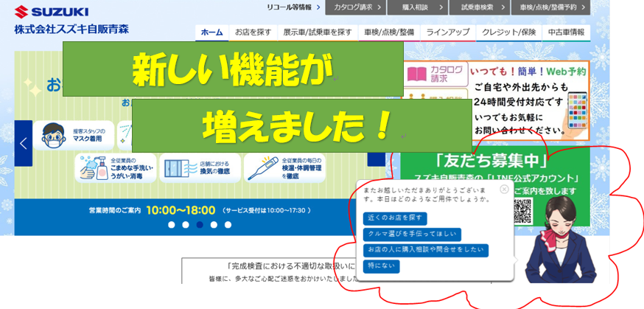Viewport: 644px width, 309px height.
Task: Open 友だち募集中 LINE banner
Action: pos(495,187)
